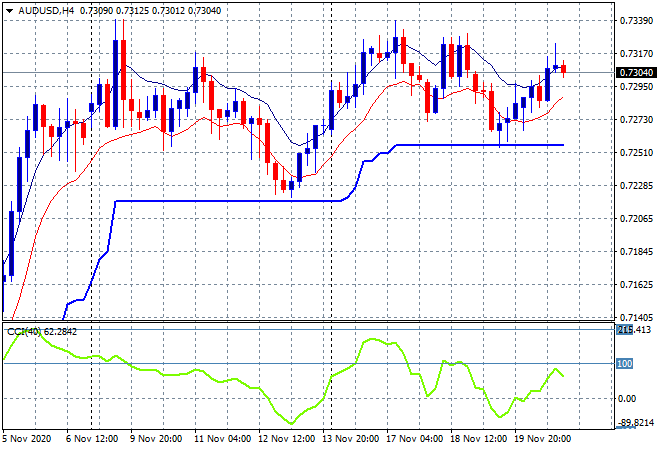Click the 12 Nov 12:00 time label
This screenshot has width=660, height=450.
click(286, 439)
